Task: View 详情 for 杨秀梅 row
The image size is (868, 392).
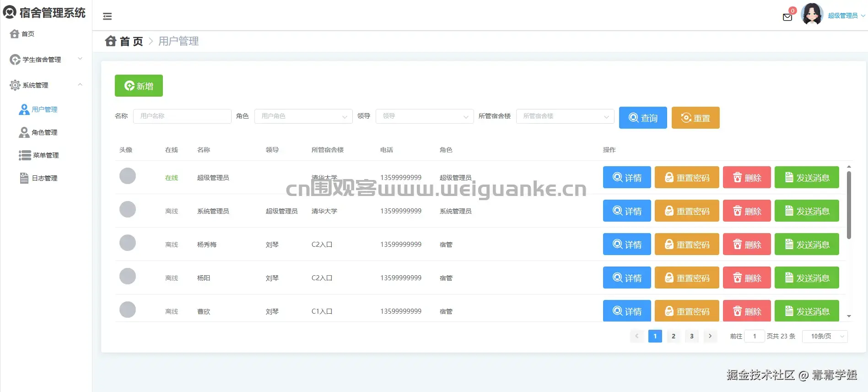Action: pyautogui.click(x=627, y=244)
